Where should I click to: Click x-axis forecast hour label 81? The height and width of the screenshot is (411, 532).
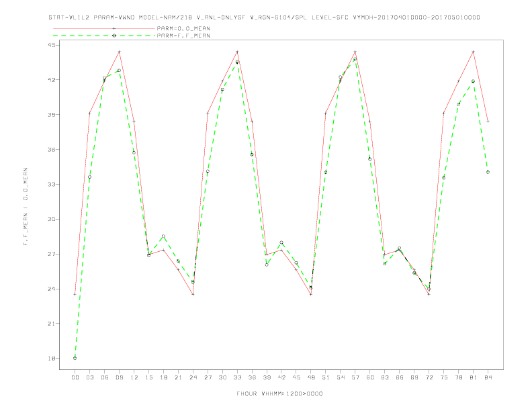pos(474,377)
